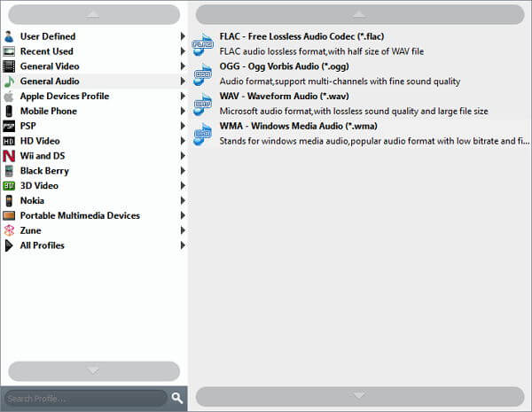Screen dimensions: 532x412
Task: Click the green 3D Video icon
Action: tap(9, 186)
